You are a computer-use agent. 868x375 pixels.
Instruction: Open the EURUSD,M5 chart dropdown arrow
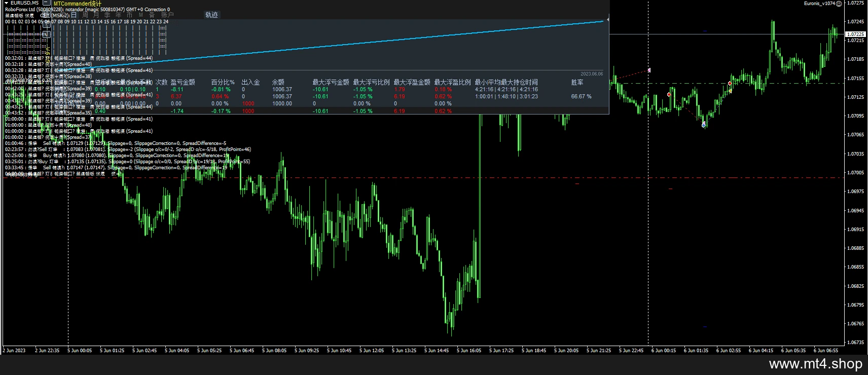coord(6,3)
